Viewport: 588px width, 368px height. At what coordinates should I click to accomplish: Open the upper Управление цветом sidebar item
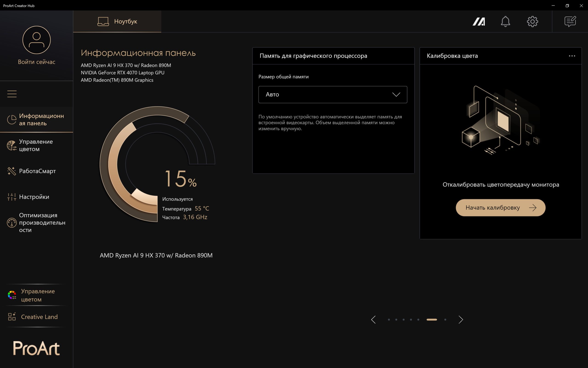(37, 145)
